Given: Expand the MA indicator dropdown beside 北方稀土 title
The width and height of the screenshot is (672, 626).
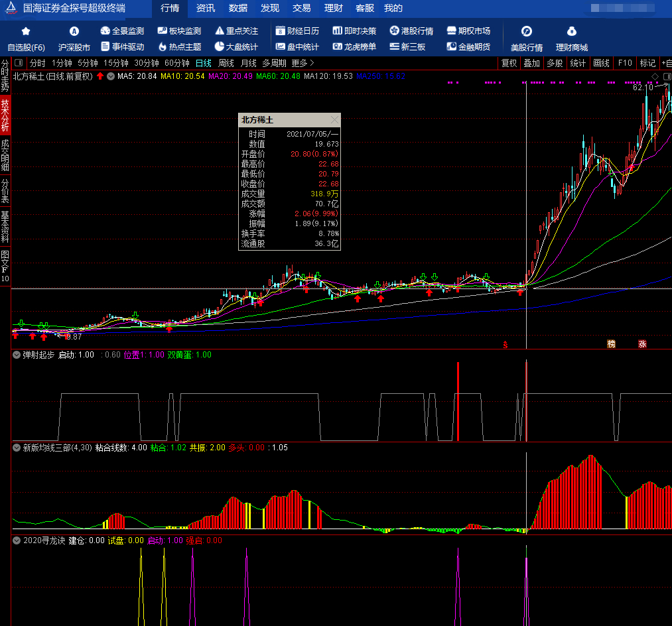Looking at the screenshot, I should point(111,76).
